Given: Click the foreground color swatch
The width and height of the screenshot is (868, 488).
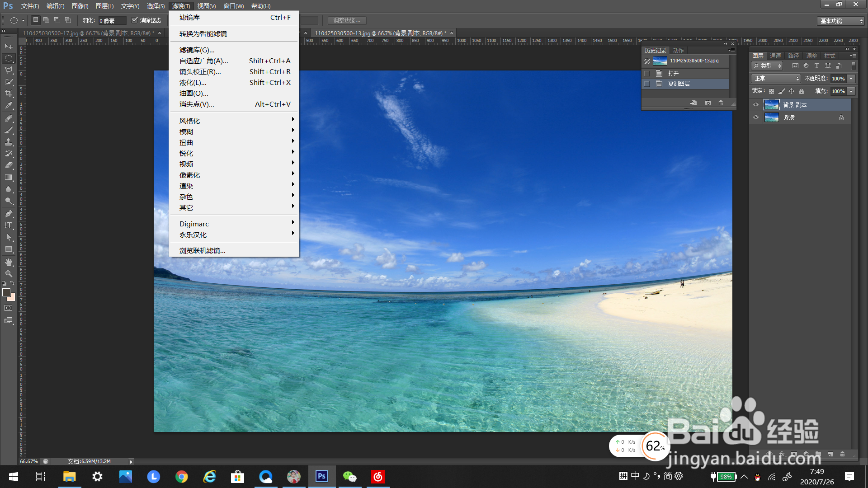Looking at the screenshot, I should [x=6, y=292].
